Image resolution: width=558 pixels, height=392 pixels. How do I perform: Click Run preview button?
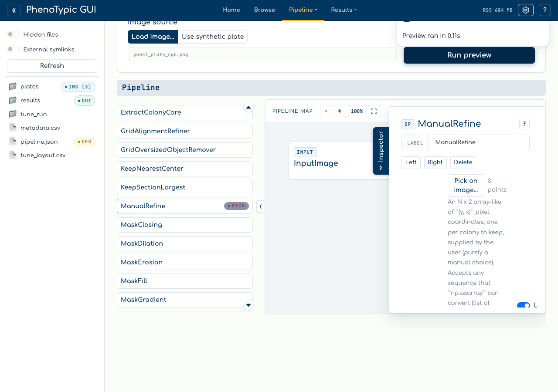pos(469,55)
